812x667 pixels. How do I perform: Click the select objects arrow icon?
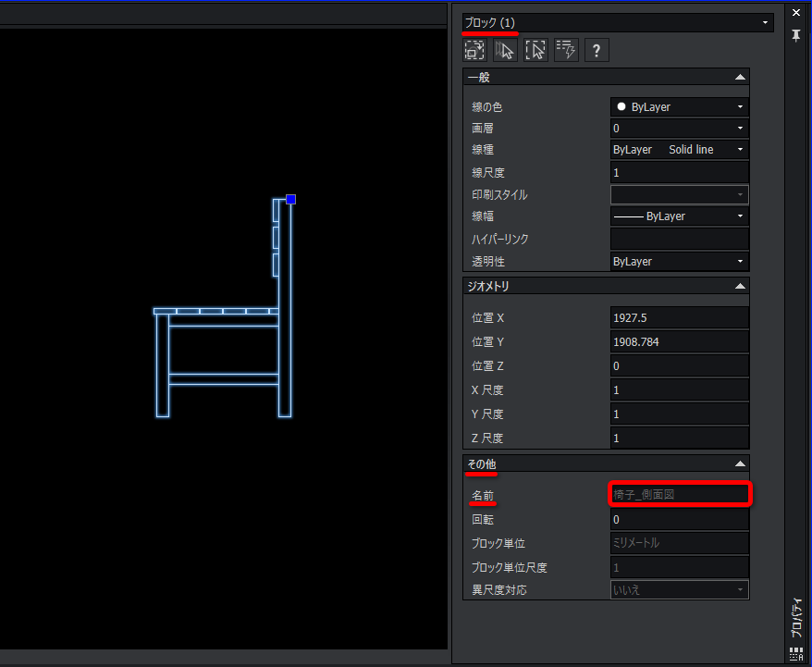[x=505, y=51]
